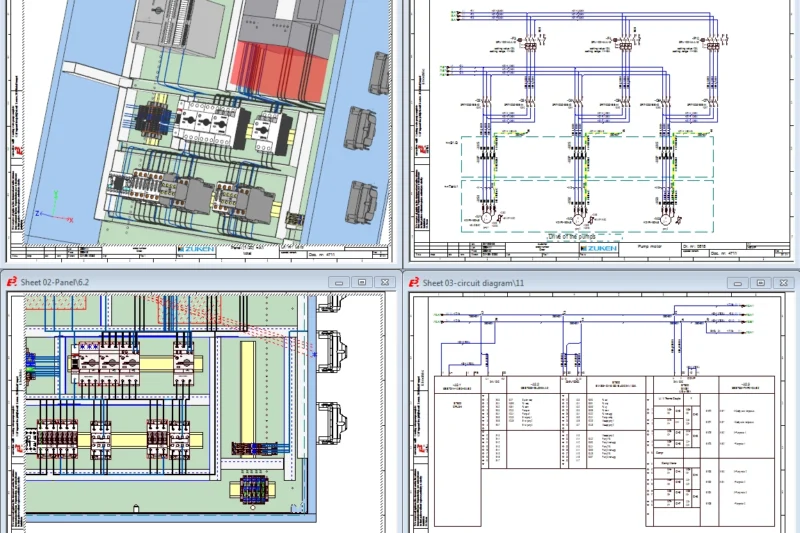
Task: Close the Sheet 02-Panel\6.2 window
Action: point(385,282)
